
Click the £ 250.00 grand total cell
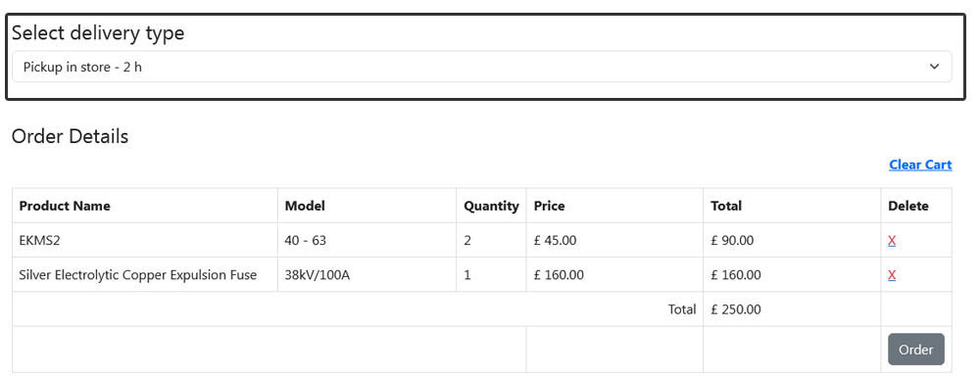tap(792, 309)
